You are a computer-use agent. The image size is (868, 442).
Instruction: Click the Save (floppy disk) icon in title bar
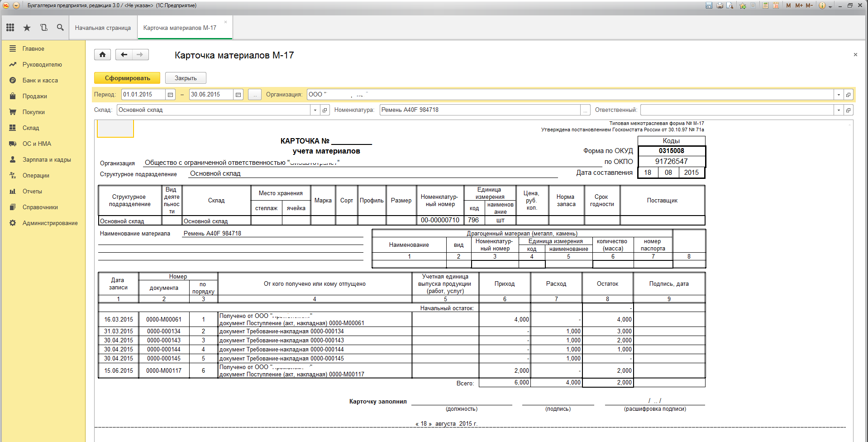[x=709, y=5]
